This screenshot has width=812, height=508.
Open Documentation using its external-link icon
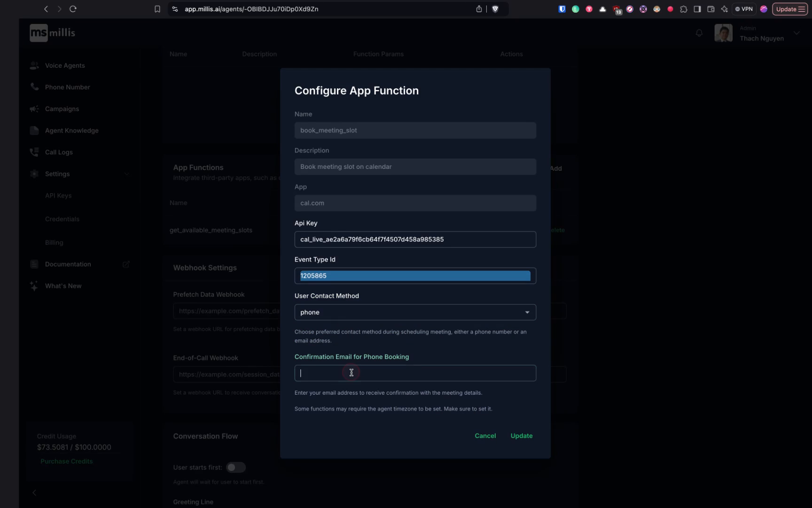tap(126, 264)
